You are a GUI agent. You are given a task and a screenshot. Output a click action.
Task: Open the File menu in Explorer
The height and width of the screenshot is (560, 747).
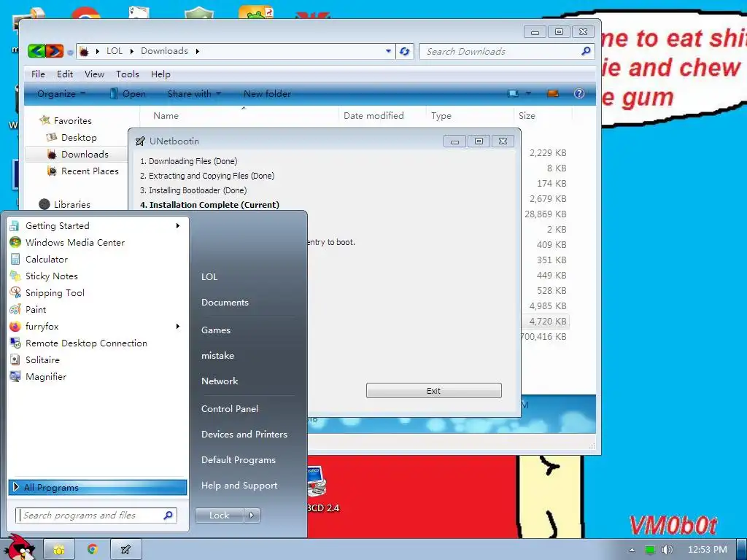pos(38,74)
